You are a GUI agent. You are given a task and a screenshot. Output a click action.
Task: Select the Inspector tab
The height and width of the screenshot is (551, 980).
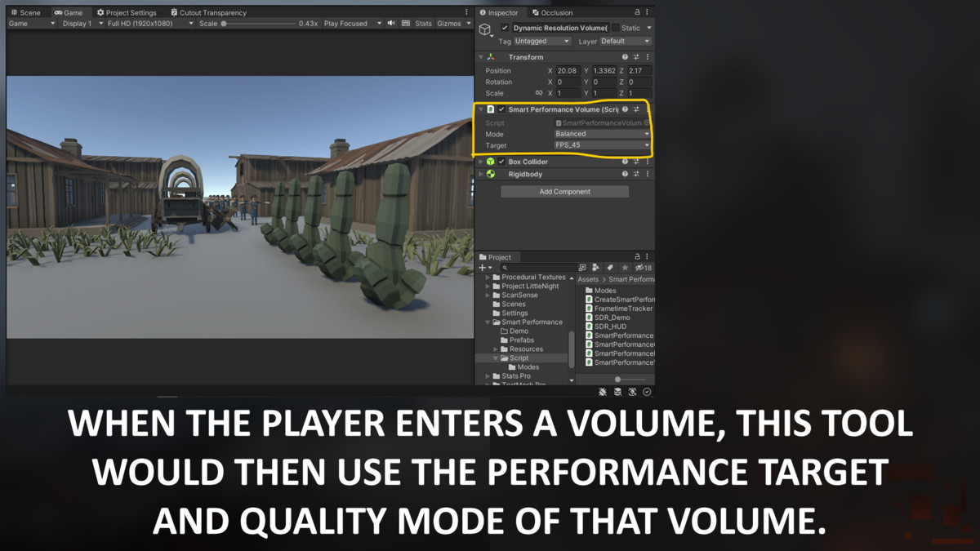click(499, 13)
